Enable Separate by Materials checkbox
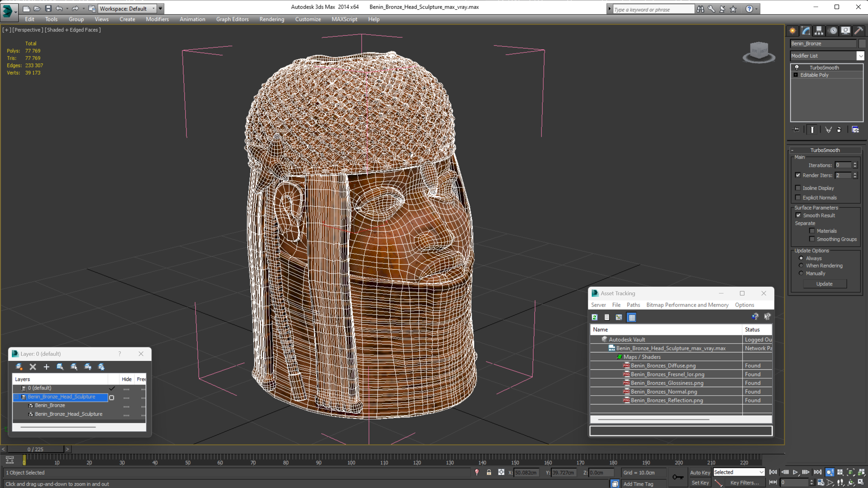Image resolution: width=868 pixels, height=488 pixels. coord(812,231)
